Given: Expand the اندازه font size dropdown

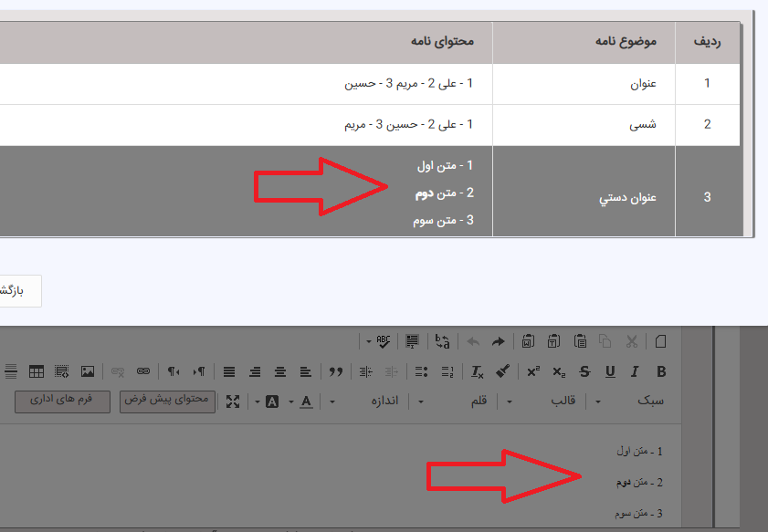Looking at the screenshot, I should tap(376, 402).
